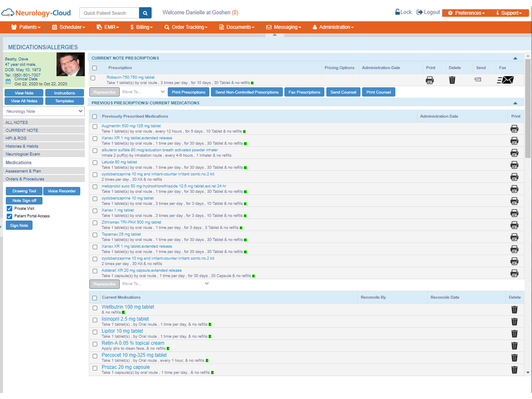Screen dimensions: 532x399
Task: Open Move To dropdown under current note prescriptions
Action: click(x=143, y=92)
